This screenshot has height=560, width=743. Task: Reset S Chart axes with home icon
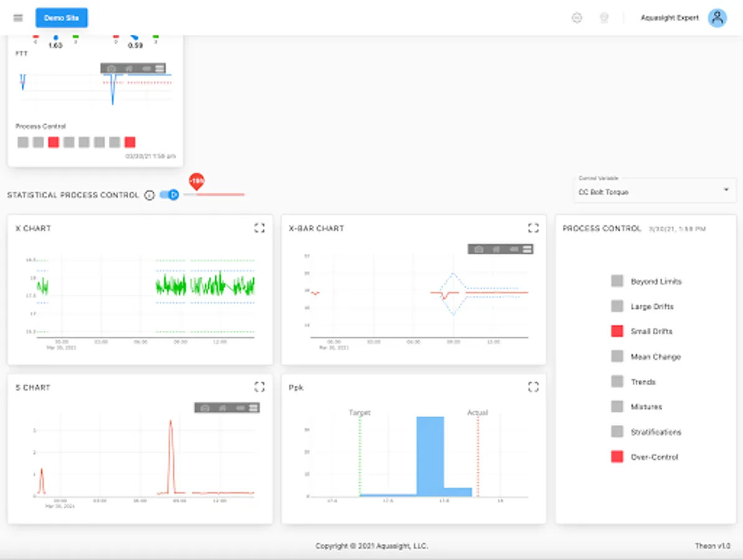(223, 408)
